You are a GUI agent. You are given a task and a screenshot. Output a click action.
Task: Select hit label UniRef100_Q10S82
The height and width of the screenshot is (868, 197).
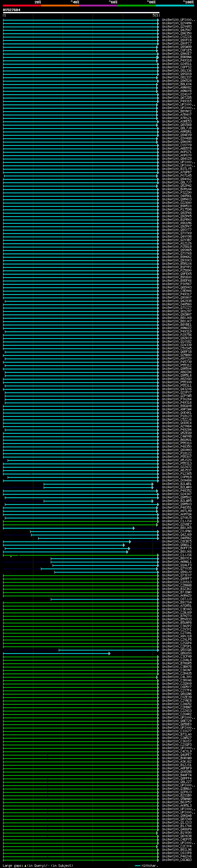pyautogui.click(x=176, y=341)
